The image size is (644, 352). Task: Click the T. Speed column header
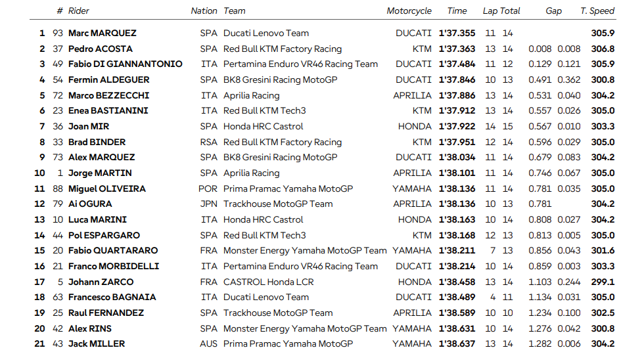point(597,11)
